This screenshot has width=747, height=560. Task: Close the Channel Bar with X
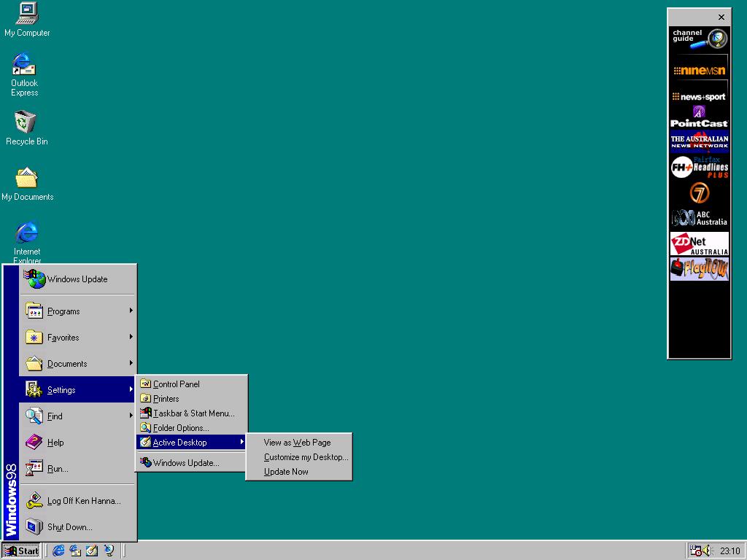point(721,17)
